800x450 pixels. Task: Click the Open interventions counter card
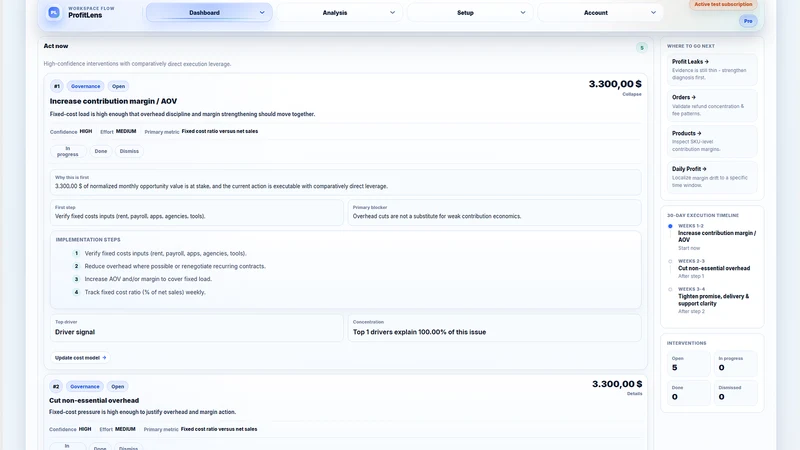tap(688, 364)
